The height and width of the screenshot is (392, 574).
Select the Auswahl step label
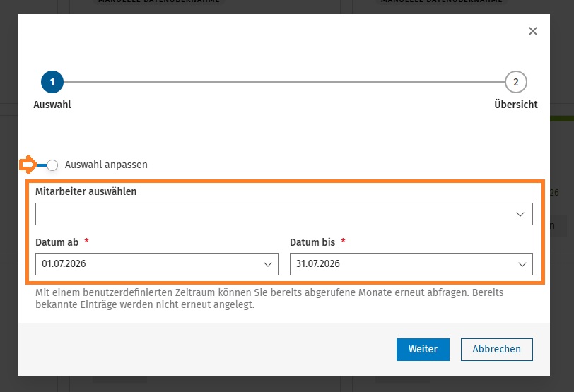pos(52,105)
